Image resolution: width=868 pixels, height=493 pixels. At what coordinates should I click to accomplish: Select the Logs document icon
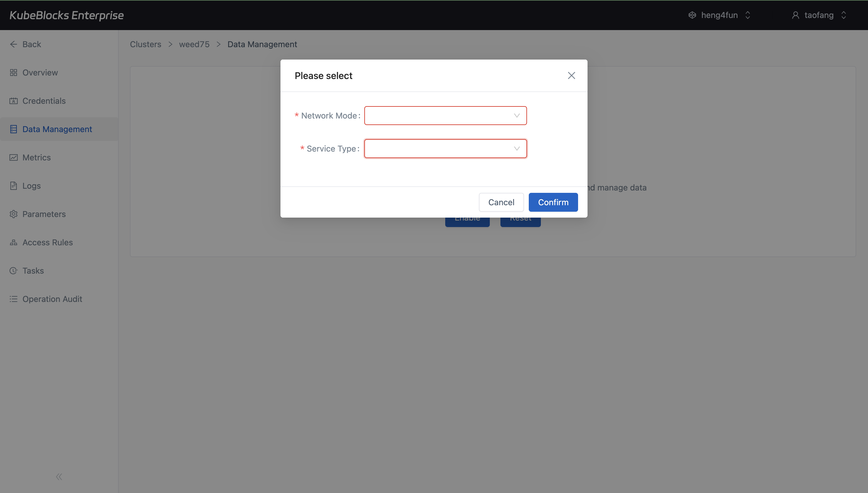[13, 185]
